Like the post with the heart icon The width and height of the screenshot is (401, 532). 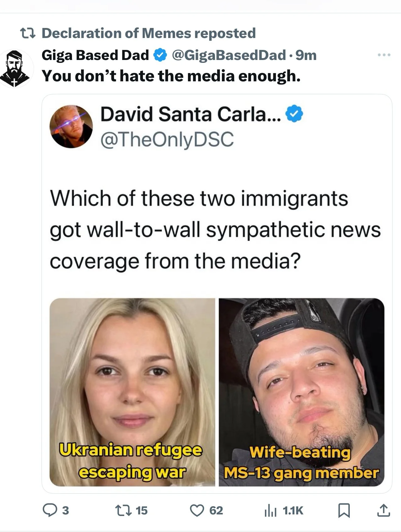point(197,511)
